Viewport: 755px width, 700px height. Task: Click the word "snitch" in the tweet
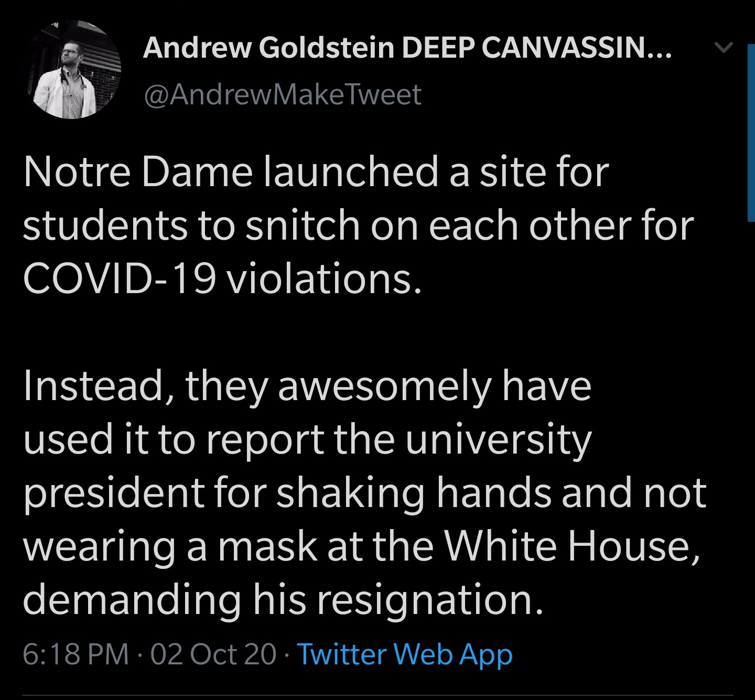pyautogui.click(x=303, y=225)
